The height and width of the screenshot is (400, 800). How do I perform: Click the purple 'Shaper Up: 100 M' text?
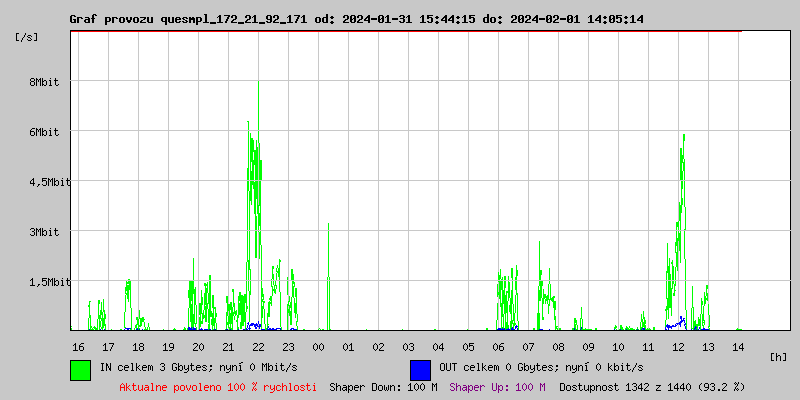tap(497, 387)
